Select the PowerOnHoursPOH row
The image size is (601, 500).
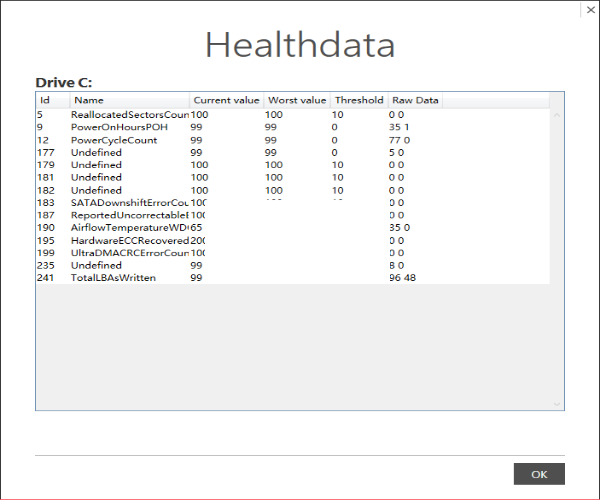(293, 127)
